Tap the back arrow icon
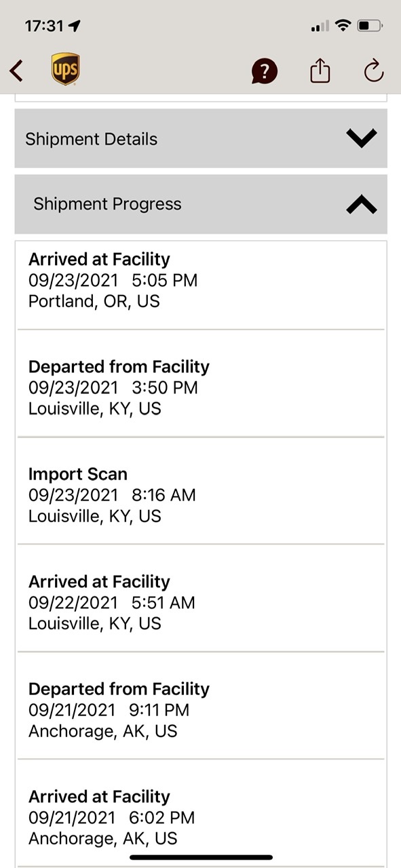The image size is (401, 868). pos(16,71)
